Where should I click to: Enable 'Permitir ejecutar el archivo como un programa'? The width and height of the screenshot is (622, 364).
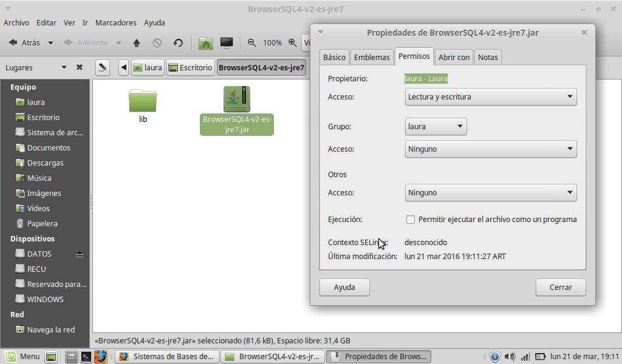(x=411, y=220)
